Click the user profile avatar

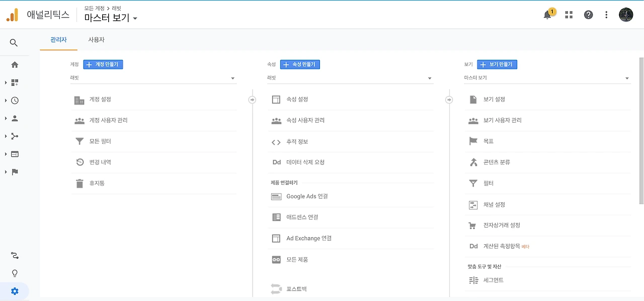tap(626, 15)
